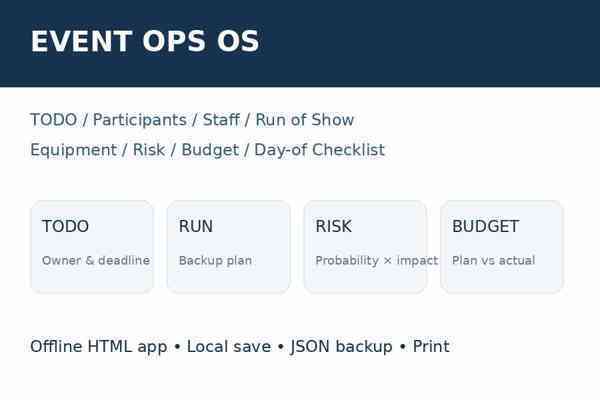Select the 'Owner & deadline' subtitle
600x400 pixels.
tap(96, 260)
